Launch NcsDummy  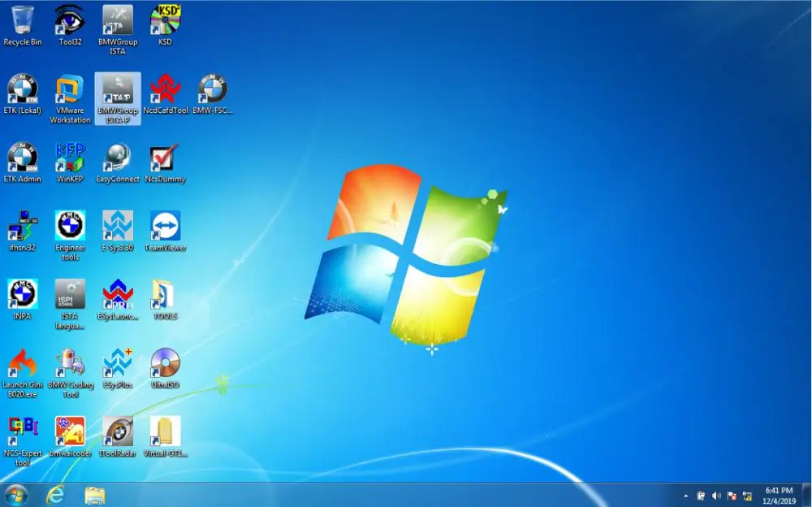[165, 158]
